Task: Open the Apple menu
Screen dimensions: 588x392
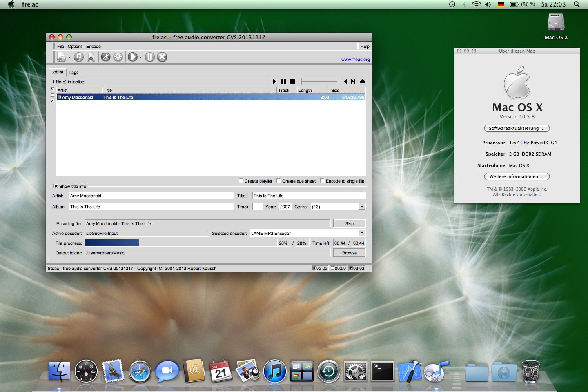Action: [11, 4]
